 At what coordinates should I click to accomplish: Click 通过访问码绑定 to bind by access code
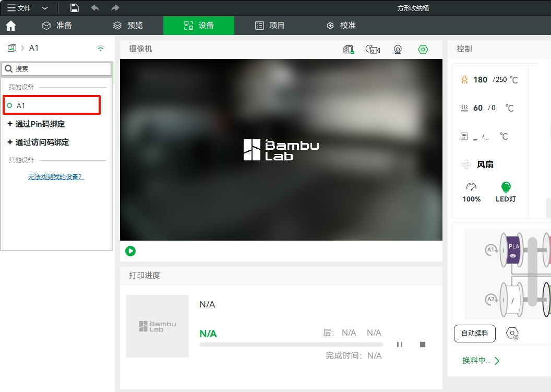(x=38, y=142)
